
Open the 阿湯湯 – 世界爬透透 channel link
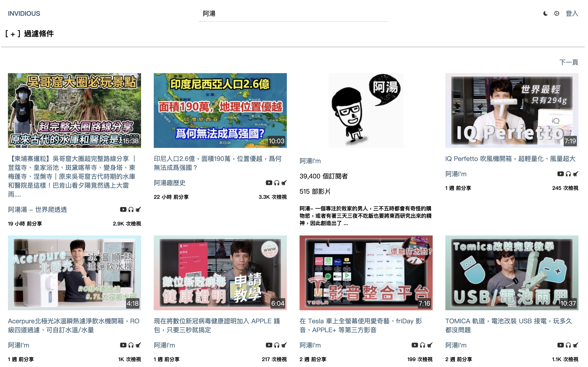[x=37, y=209]
